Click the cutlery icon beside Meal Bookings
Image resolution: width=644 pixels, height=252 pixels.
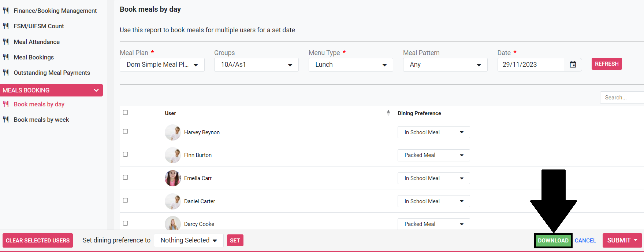[x=6, y=57]
